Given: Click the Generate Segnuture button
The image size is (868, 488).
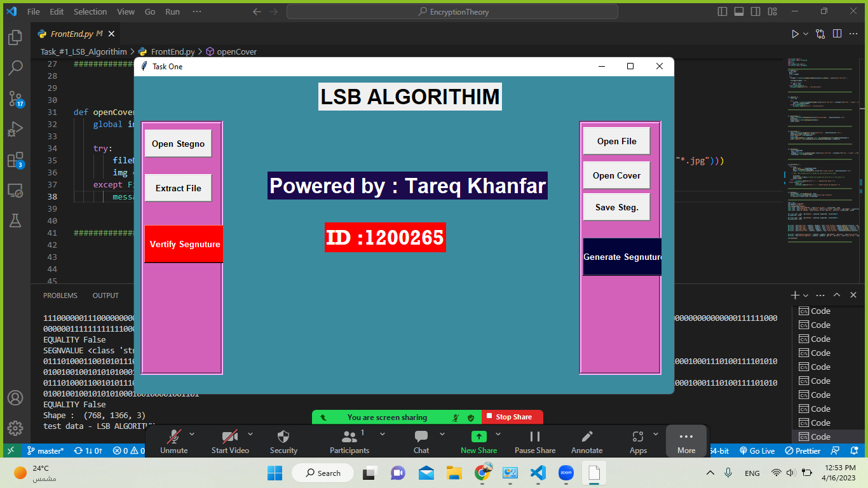Looking at the screenshot, I should coord(622,257).
